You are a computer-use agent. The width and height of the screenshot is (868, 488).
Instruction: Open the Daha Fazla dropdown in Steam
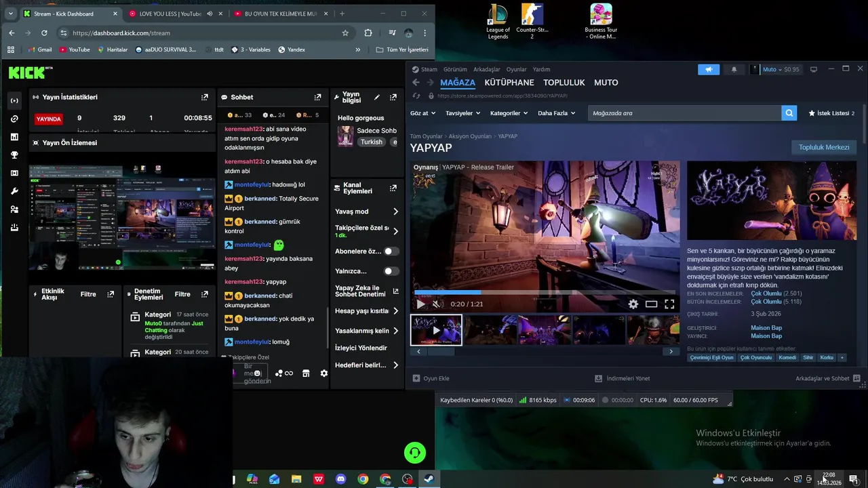[556, 113]
